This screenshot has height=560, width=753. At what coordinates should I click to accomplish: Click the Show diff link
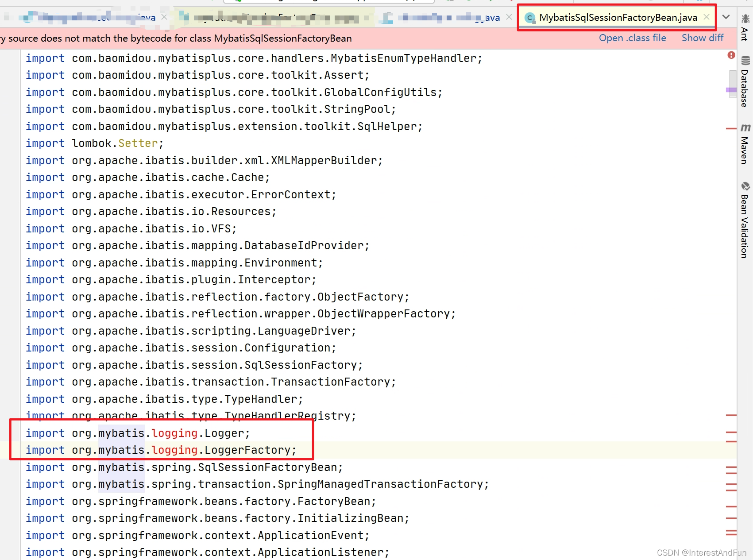(x=703, y=38)
